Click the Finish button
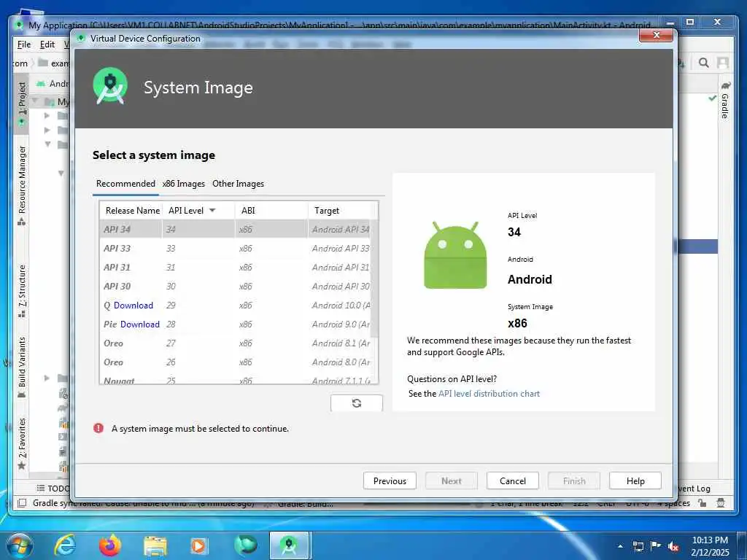 coord(574,481)
